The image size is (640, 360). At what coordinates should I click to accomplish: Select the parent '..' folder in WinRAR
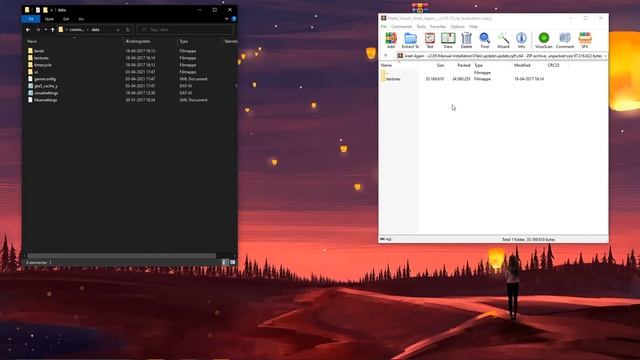coord(384,72)
